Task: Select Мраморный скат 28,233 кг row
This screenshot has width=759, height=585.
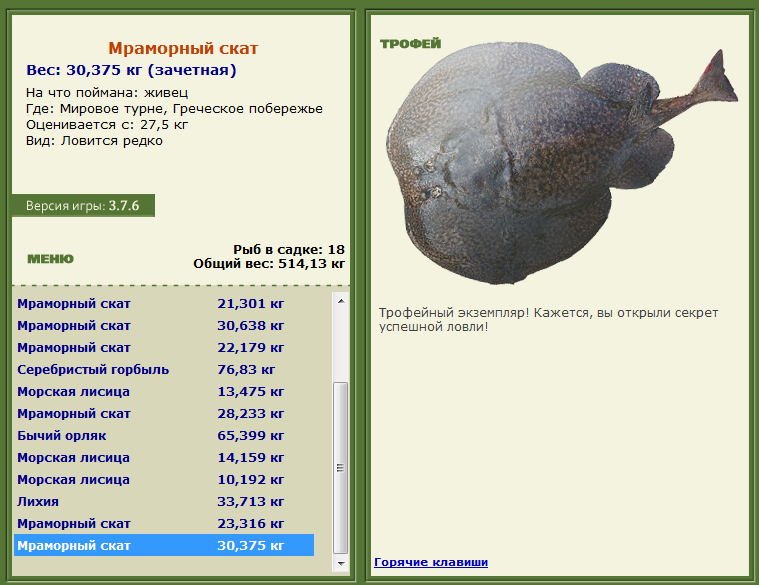Action: [164, 414]
